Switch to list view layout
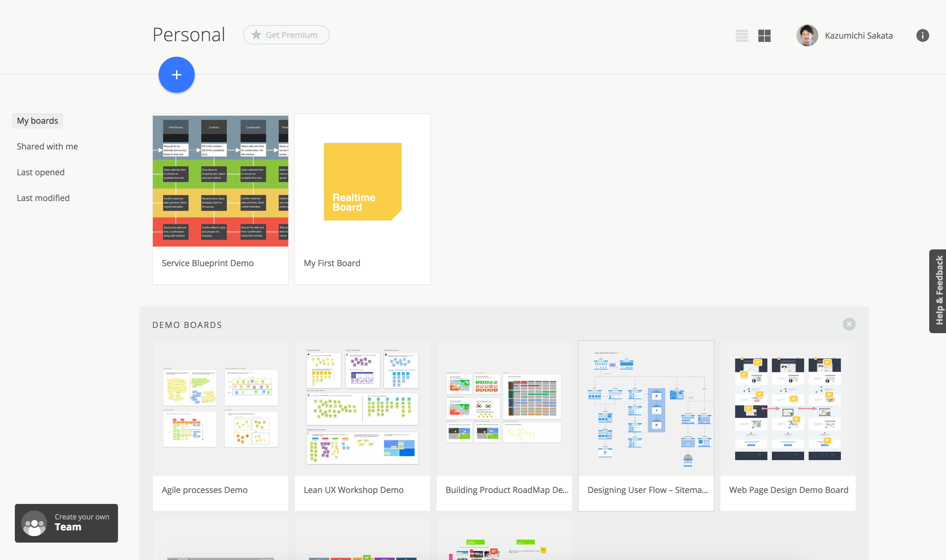The width and height of the screenshot is (946, 560). point(741,35)
